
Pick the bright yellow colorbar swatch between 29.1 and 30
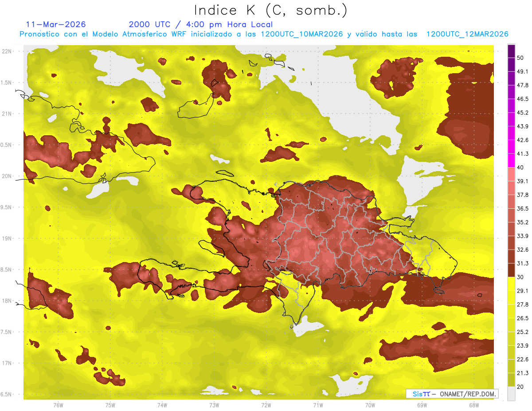pyautogui.click(x=511, y=284)
